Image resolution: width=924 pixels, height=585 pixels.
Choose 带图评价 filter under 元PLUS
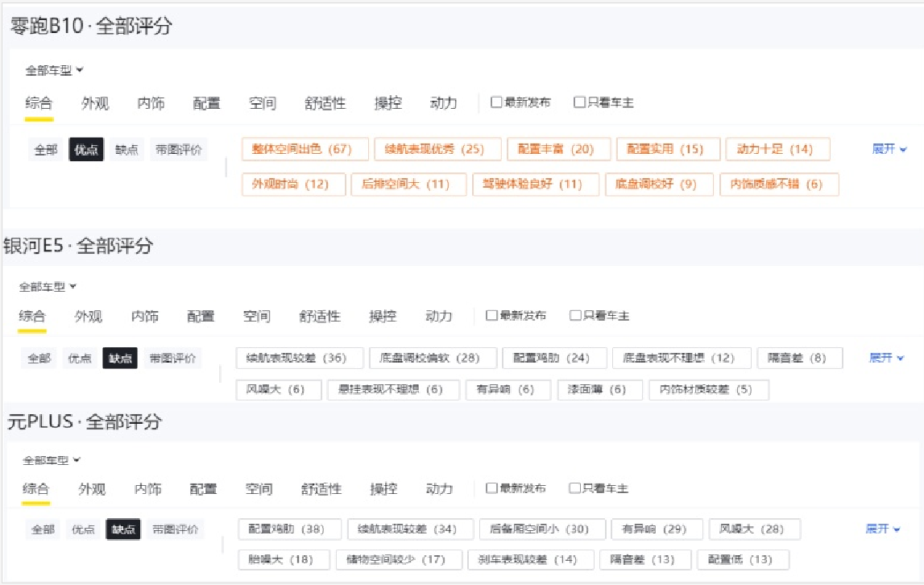coord(176,529)
